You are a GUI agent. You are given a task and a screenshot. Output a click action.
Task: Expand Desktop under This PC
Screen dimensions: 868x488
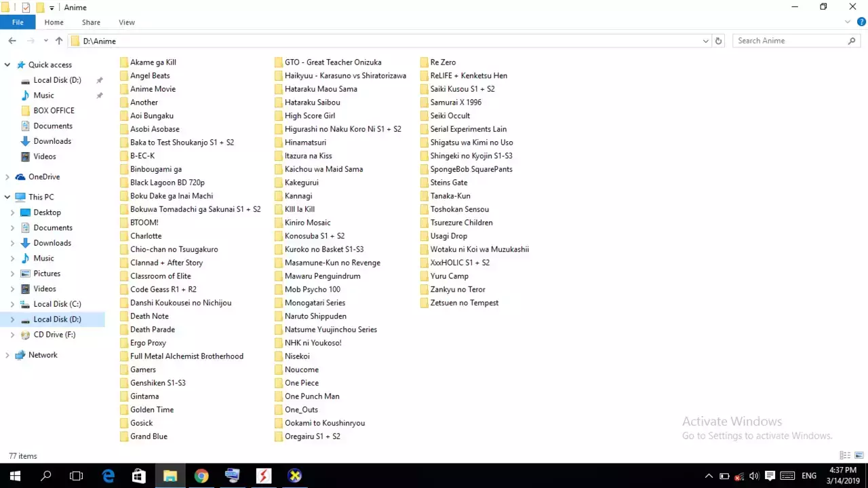click(x=12, y=212)
